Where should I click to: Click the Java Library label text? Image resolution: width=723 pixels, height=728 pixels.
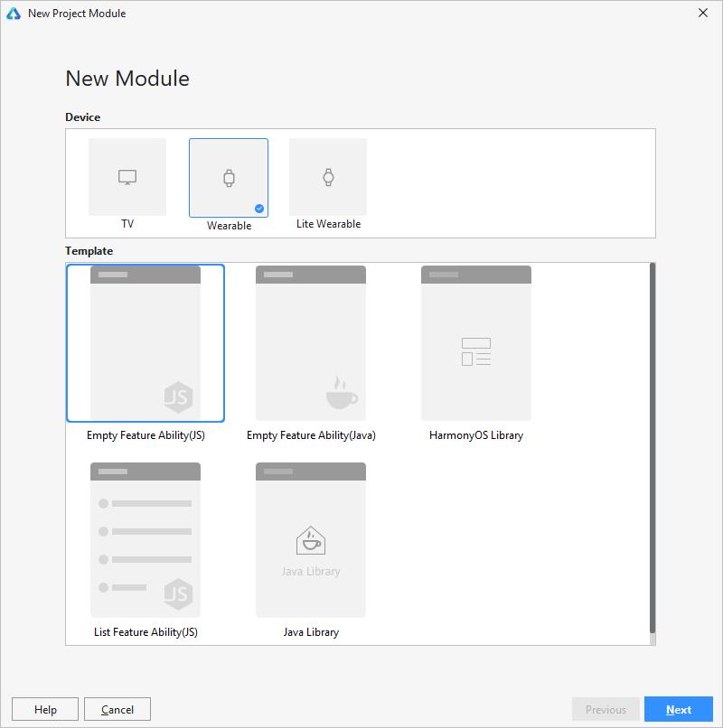coord(311,632)
